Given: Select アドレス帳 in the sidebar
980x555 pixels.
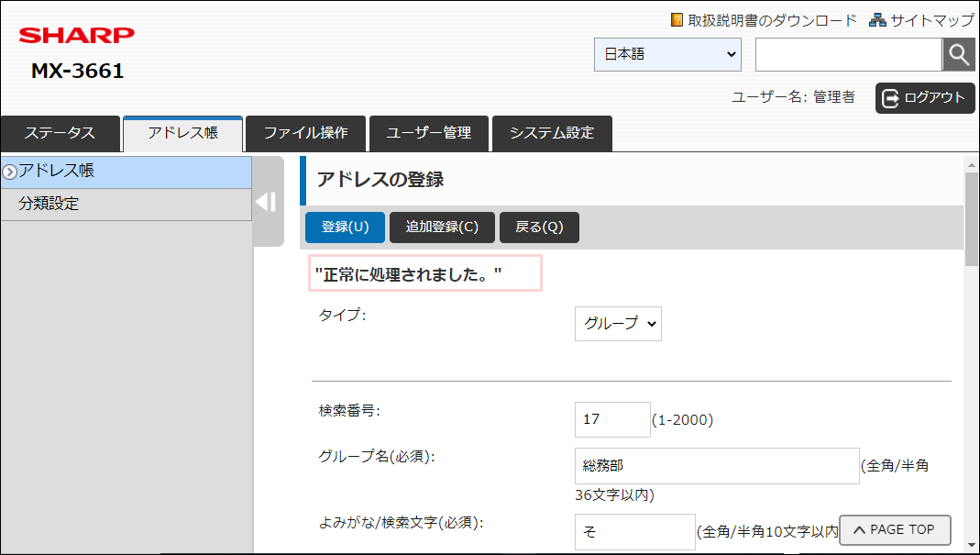Looking at the screenshot, I should tap(127, 172).
